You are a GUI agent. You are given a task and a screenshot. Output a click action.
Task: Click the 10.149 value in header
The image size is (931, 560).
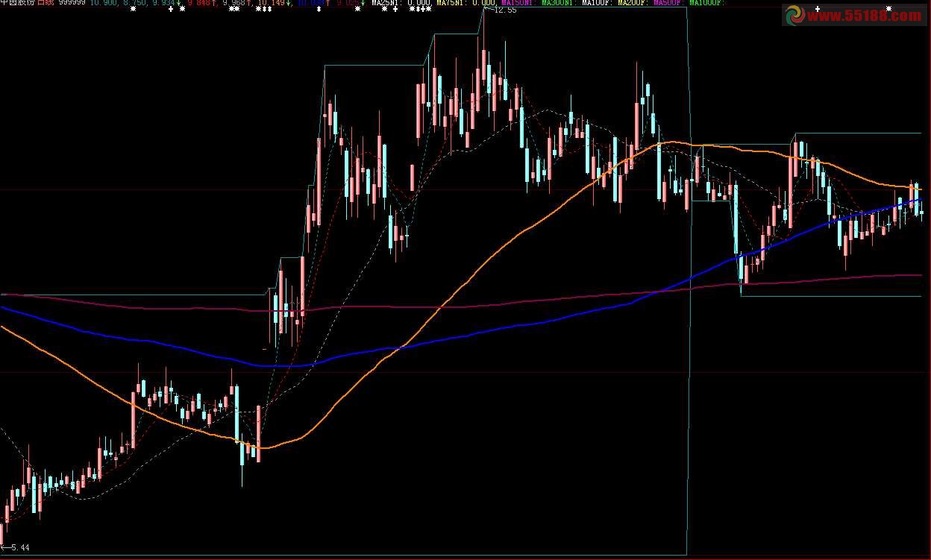[272, 3]
